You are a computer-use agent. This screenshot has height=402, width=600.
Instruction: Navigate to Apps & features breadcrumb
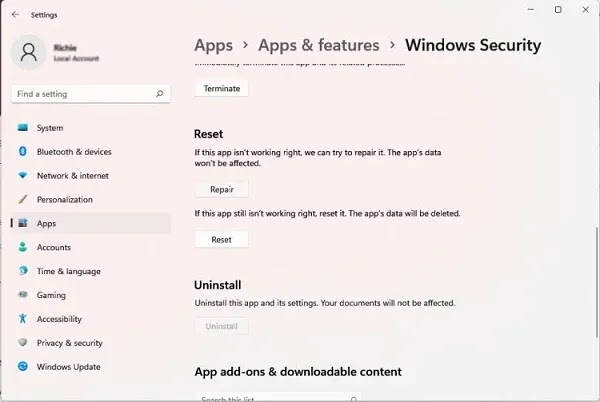pos(319,46)
